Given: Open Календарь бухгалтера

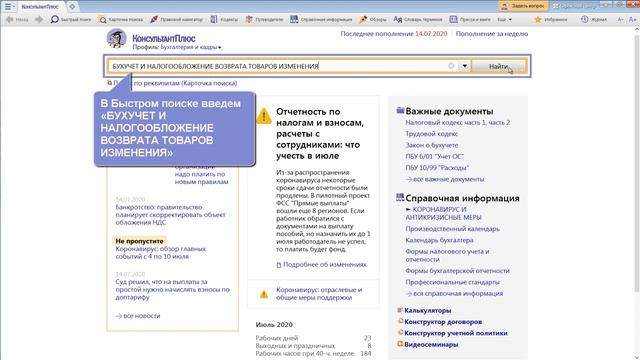Looking at the screenshot, I should click(439, 240).
